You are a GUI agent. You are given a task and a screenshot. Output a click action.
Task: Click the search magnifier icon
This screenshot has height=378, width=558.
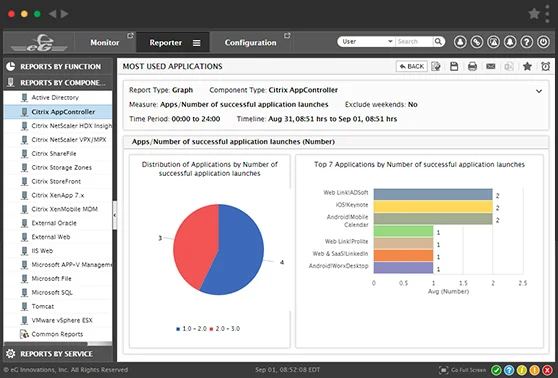point(438,42)
